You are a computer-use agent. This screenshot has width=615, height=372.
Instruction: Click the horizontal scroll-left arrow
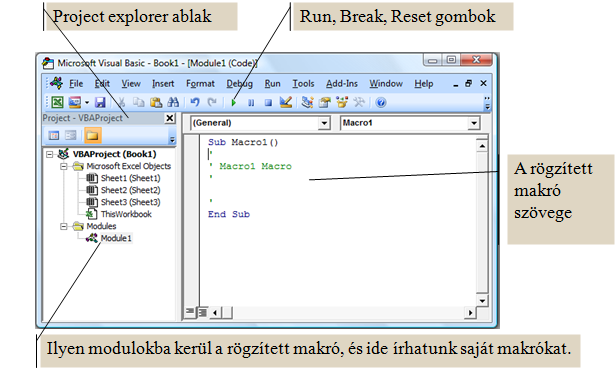[x=215, y=313]
